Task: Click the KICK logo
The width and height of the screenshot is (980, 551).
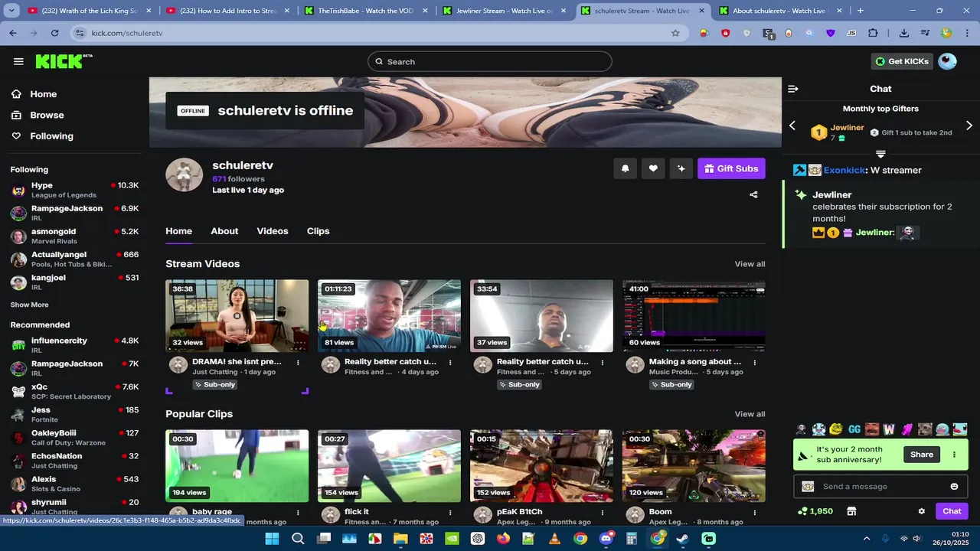Action: click(64, 61)
